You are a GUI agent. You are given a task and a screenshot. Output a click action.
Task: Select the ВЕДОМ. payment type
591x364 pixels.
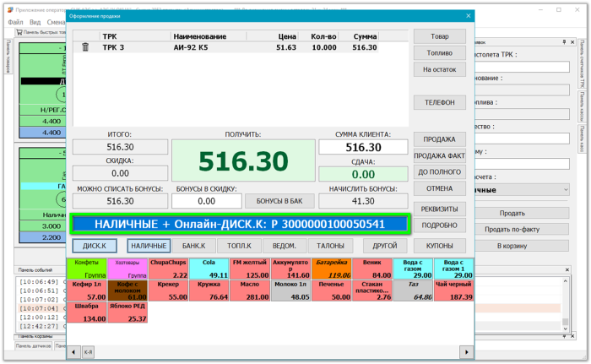coord(285,246)
